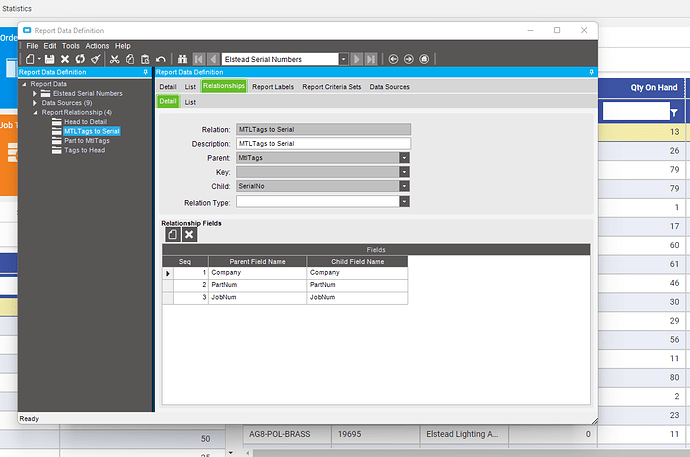Screen dimensions: 690x457
Task: Select the PartNum child field cell
Action: 357,285
